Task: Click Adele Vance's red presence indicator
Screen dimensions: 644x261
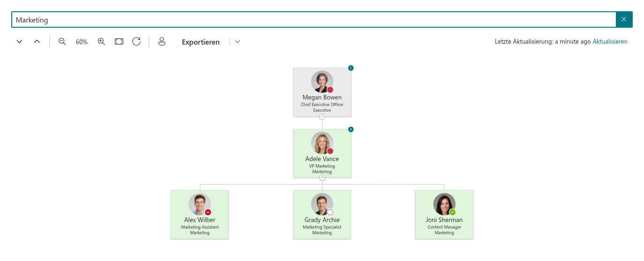Action: (x=330, y=151)
